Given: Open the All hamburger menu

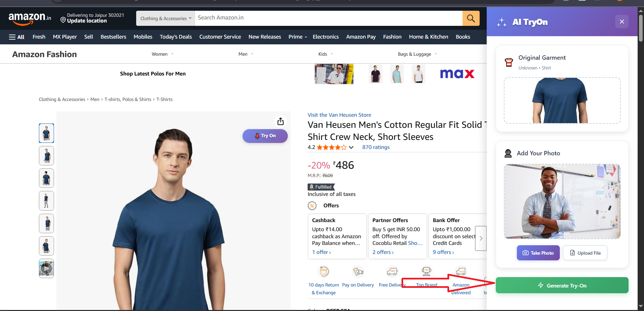Looking at the screenshot, I should (16, 37).
